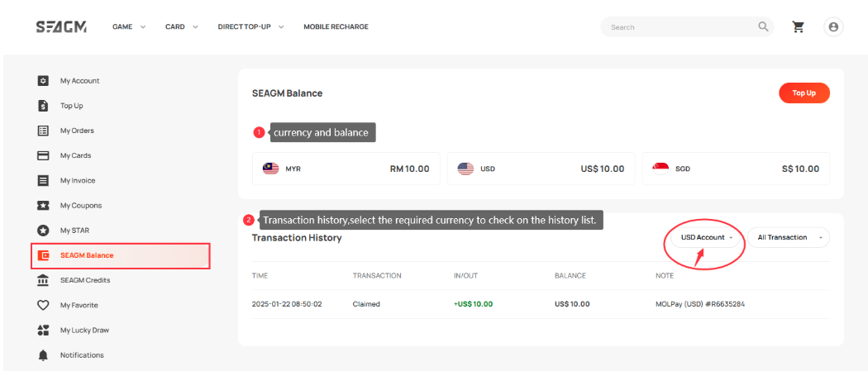Select the MYR balance card

346,169
